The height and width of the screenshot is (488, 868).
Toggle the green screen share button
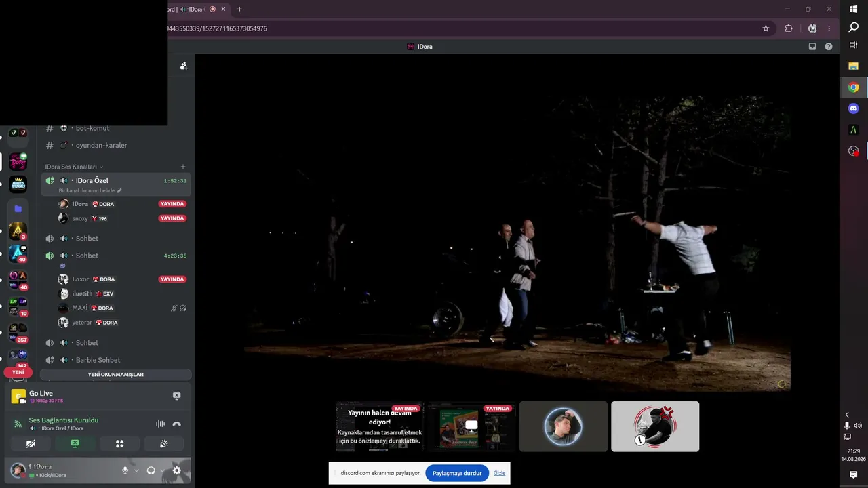[x=75, y=443]
